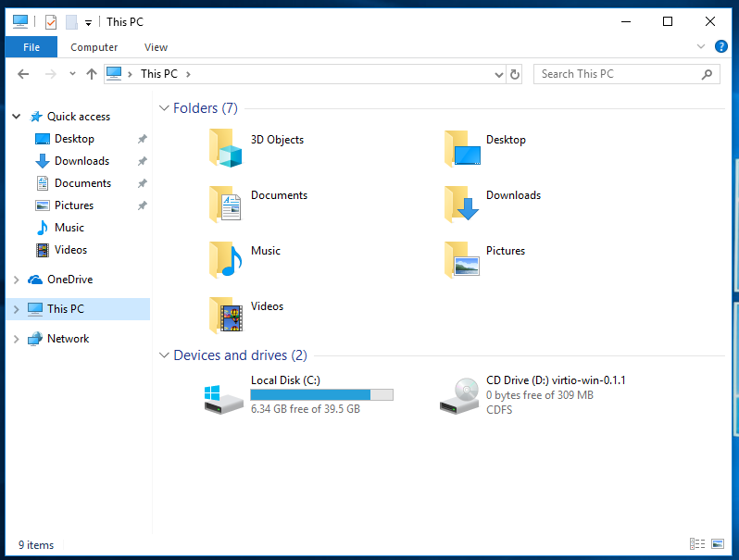Select the Desktop folder icon in Folders
This screenshot has height=560, width=739.
pyautogui.click(x=462, y=148)
